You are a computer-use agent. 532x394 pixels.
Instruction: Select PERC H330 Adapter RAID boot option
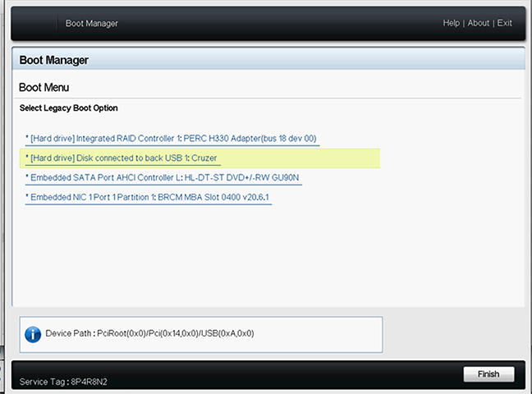[x=172, y=139]
